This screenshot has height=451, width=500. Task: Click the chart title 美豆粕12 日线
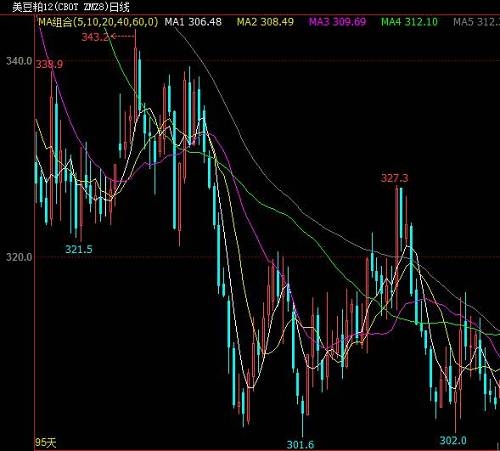point(71,7)
